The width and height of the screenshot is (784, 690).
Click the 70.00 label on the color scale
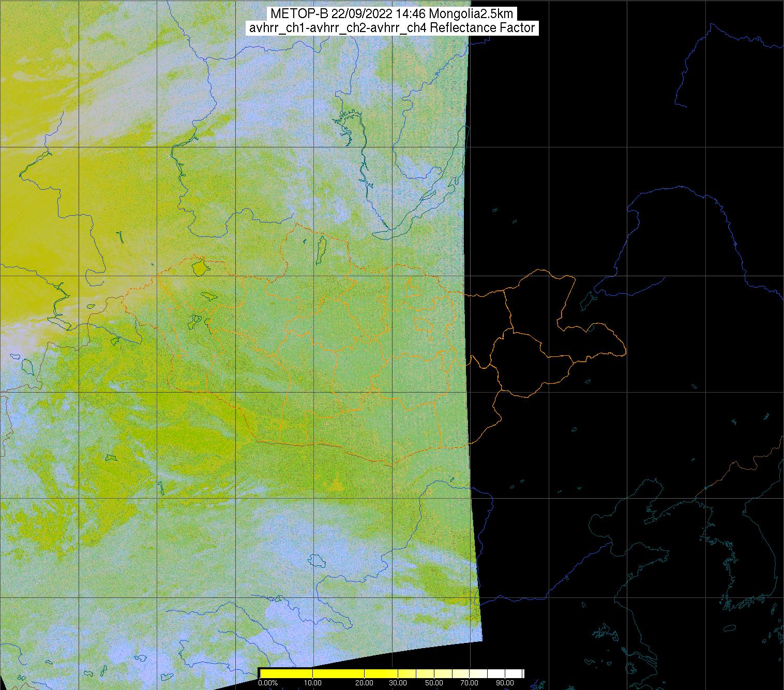pyautogui.click(x=469, y=683)
